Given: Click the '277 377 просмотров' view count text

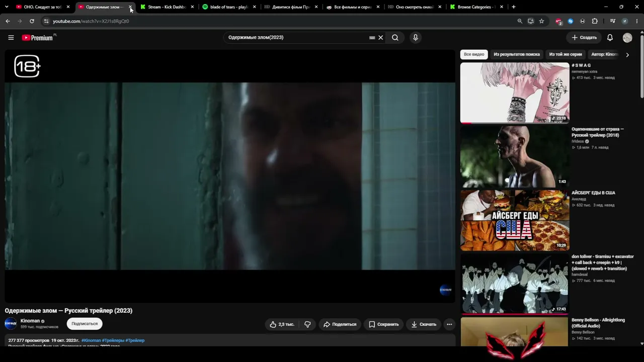Looking at the screenshot, I should point(29,340).
